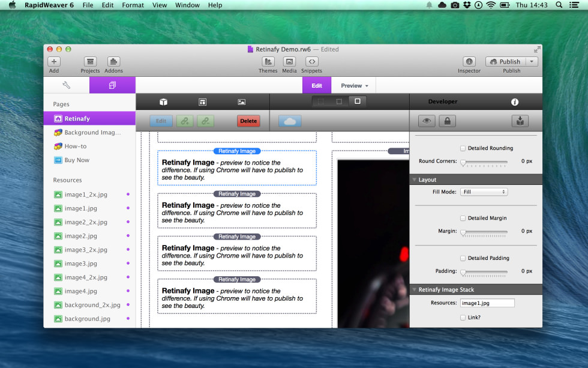Image resolution: width=588 pixels, height=368 pixels.
Task: Open the Projects toolbar icon
Action: pos(90,61)
